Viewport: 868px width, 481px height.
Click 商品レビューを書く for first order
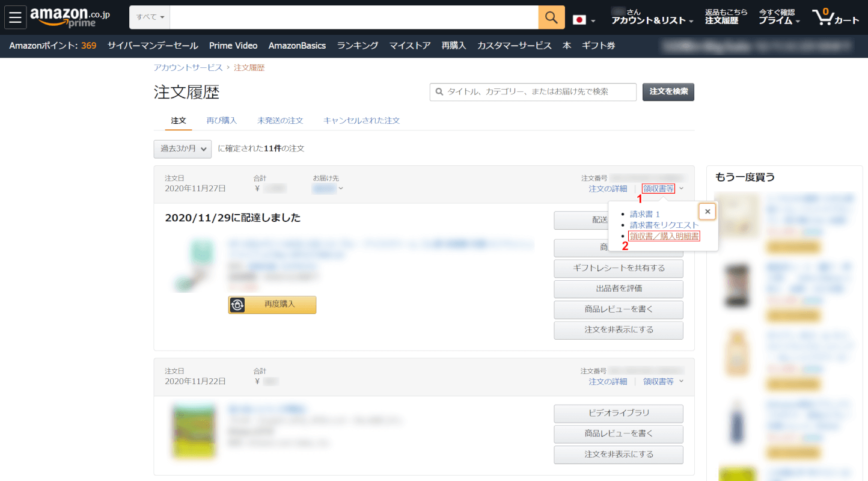[x=619, y=310]
